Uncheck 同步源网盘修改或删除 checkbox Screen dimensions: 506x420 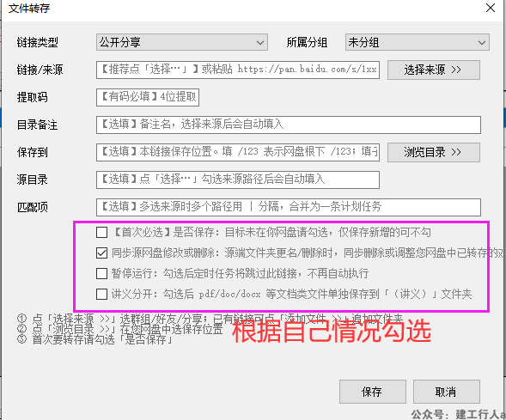point(101,253)
